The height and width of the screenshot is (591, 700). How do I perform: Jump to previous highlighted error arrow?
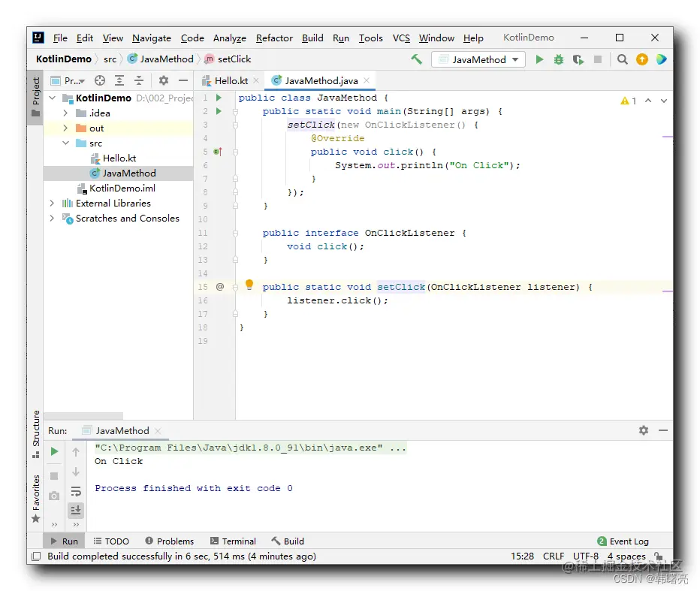[x=648, y=101]
